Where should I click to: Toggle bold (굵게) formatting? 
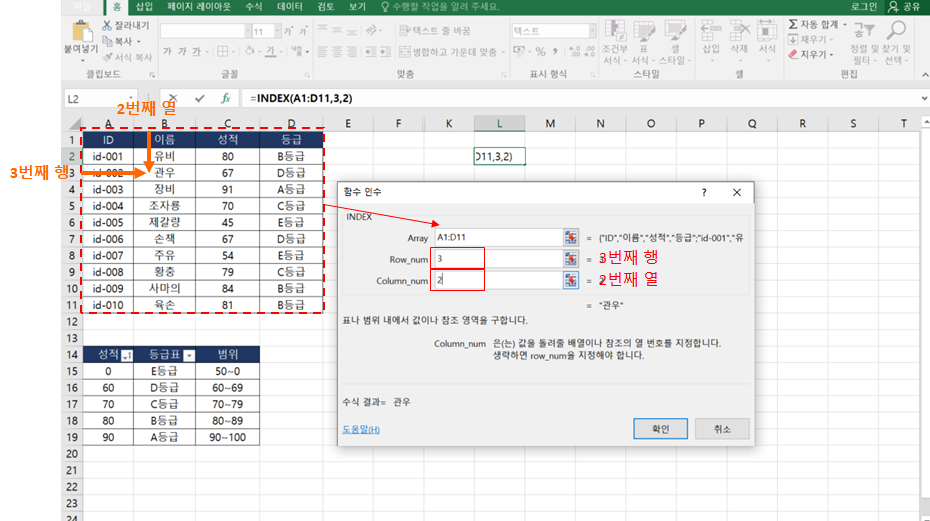pyautogui.click(x=167, y=52)
